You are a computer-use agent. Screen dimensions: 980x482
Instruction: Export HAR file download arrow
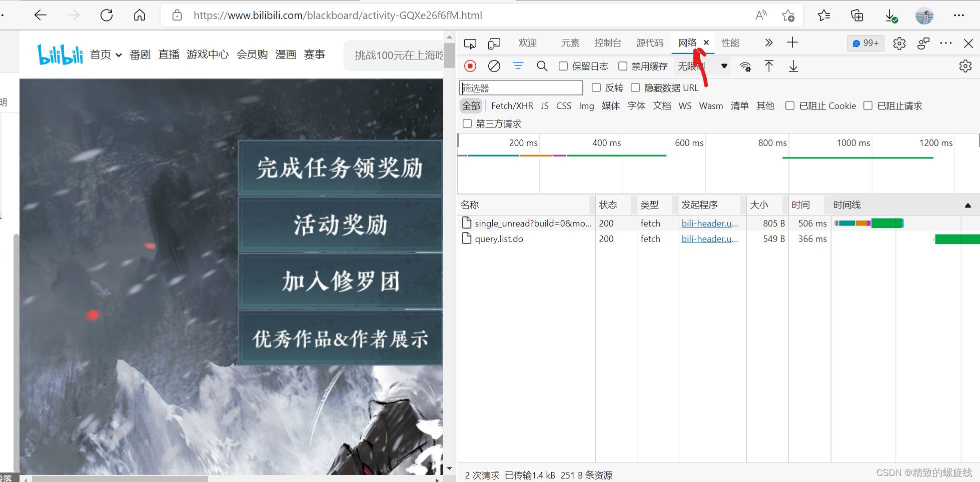[x=793, y=66]
